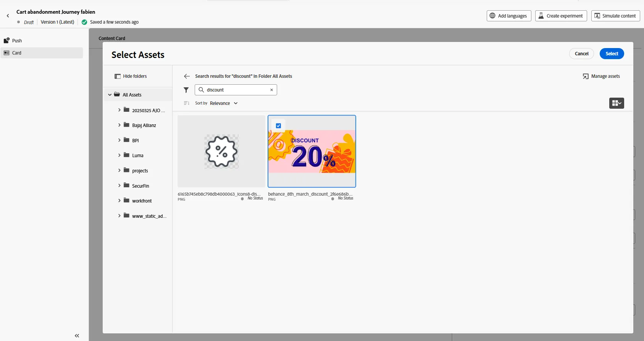Switch to the Push channel tab
644x341 pixels.
tap(42, 41)
